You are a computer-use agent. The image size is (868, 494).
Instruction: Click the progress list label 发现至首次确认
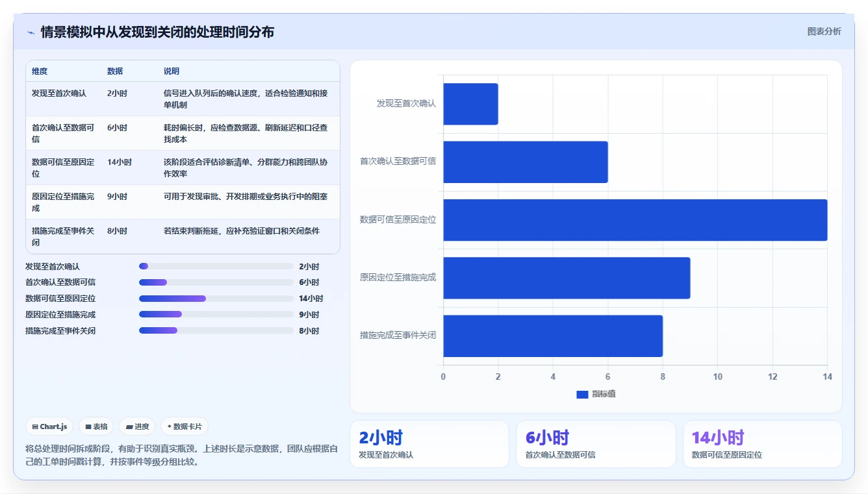click(53, 266)
